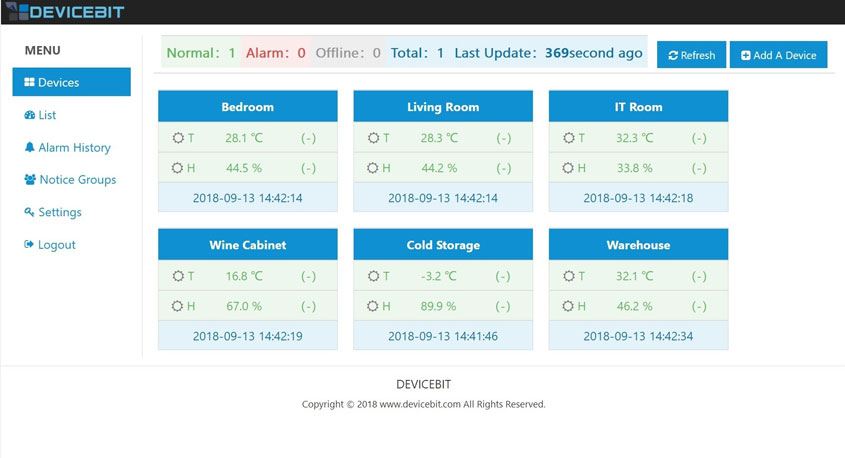Image resolution: width=845 pixels, height=458 pixels.
Task: Click the Offline status counter
Action: (x=348, y=53)
